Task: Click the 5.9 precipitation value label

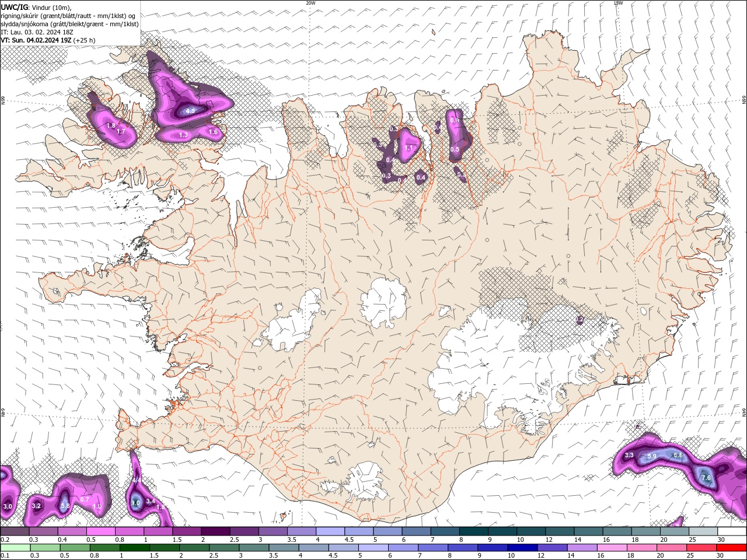Action: [x=652, y=456]
